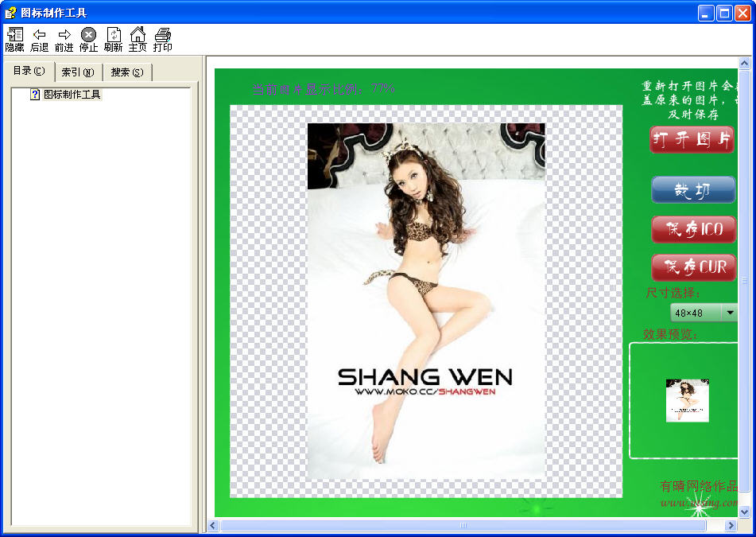Screen dimensions: 756x537
Task: Click the main photo in the canvas
Action: (426, 301)
